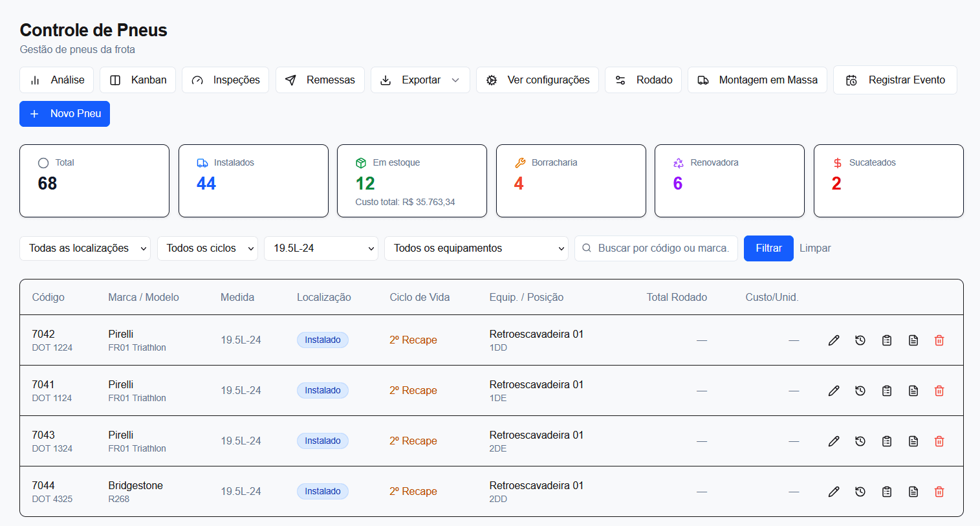The height and width of the screenshot is (526, 980).
Task: Switch to the Kanban view
Action: [138, 80]
